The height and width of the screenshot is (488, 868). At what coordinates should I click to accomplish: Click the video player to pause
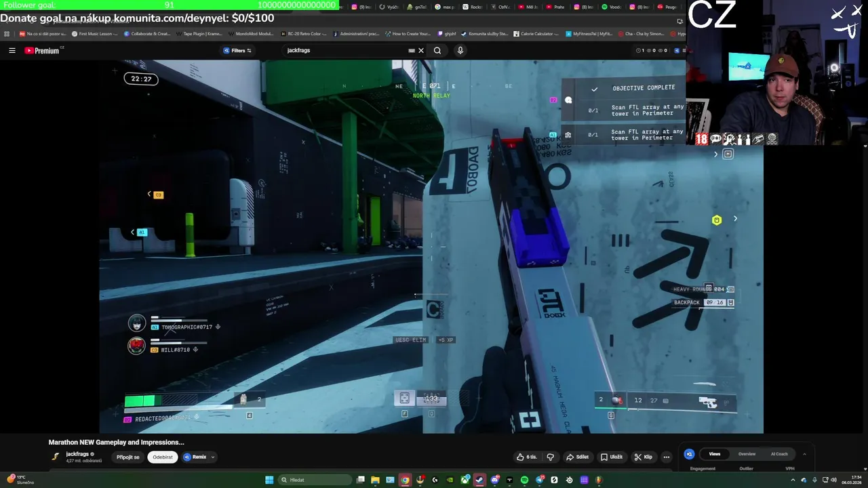coord(431,246)
